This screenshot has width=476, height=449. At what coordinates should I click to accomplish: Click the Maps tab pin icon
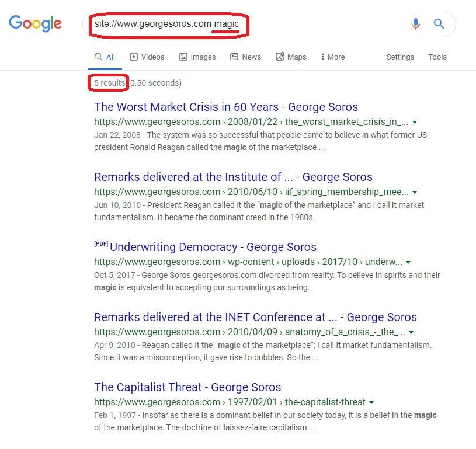280,57
